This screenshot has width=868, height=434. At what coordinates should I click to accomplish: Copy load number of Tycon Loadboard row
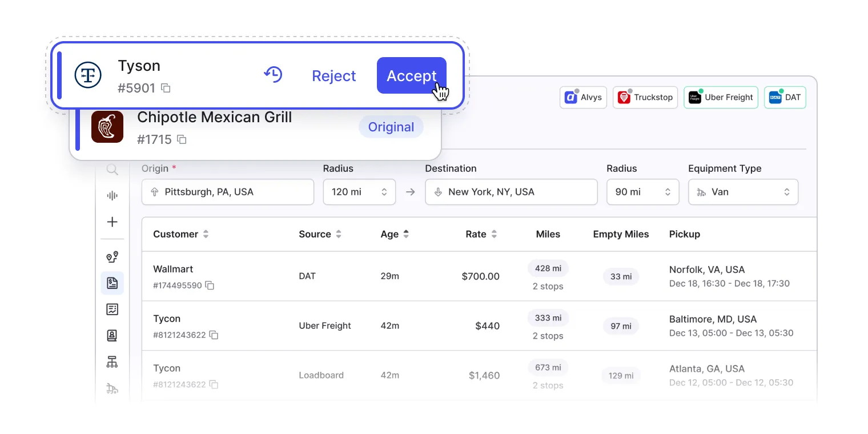[214, 384]
